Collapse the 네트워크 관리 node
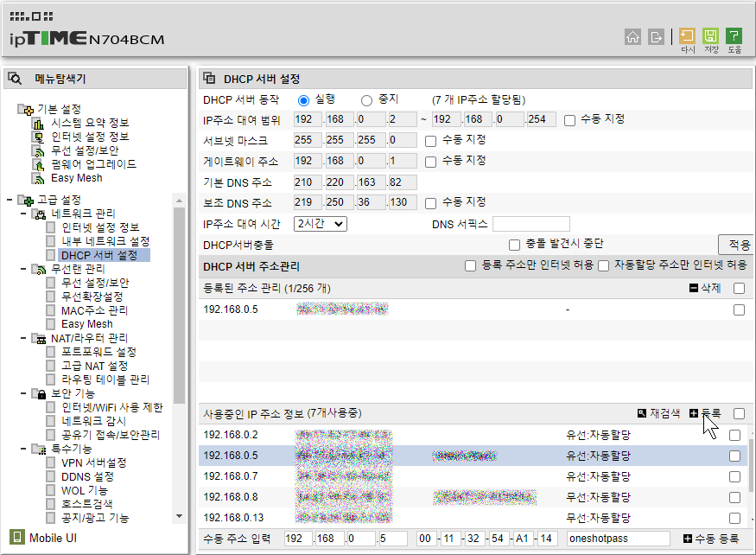The height and width of the screenshot is (555, 756). 23,214
